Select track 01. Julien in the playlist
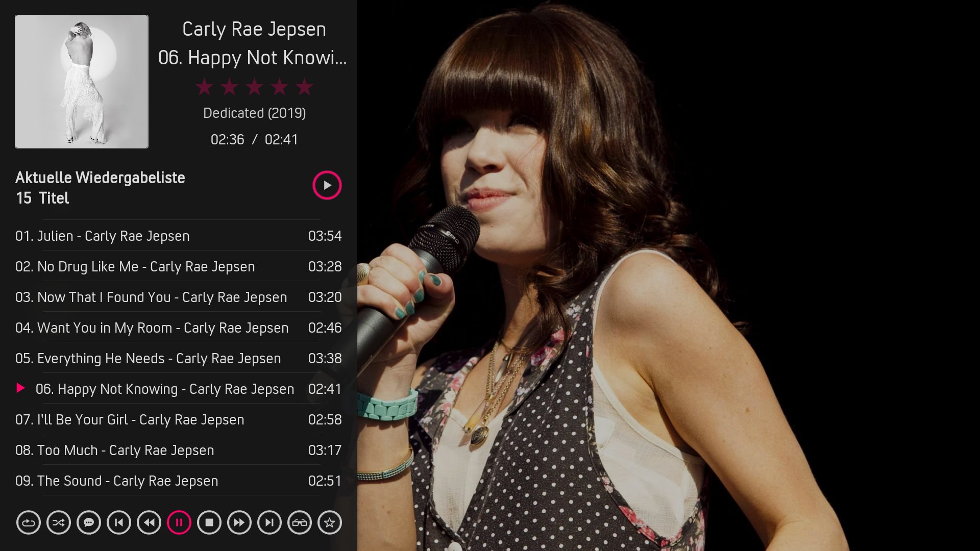The width and height of the screenshot is (980, 551). pyautogui.click(x=179, y=236)
